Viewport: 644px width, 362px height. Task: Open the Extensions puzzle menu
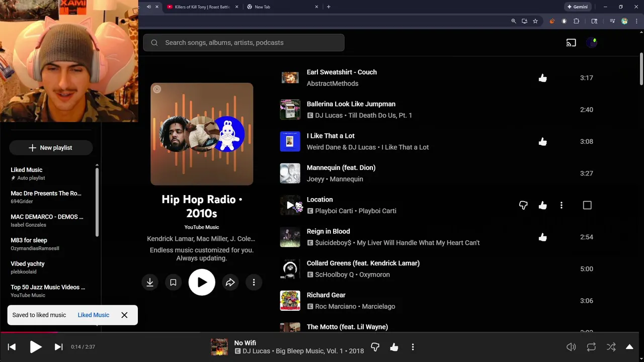pos(577,21)
